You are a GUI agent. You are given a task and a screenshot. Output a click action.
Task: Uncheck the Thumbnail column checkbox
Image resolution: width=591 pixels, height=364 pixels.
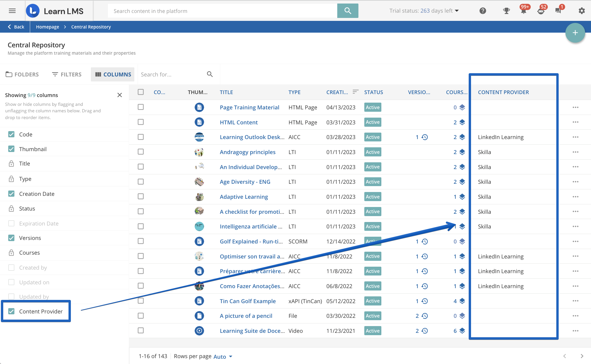pyautogui.click(x=11, y=149)
